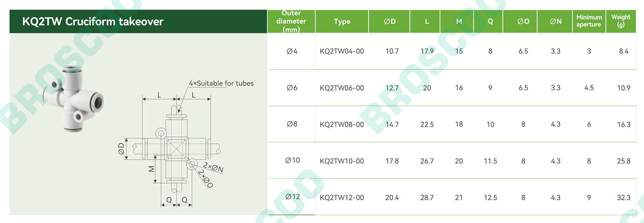Click the M dimension label in drawing

pos(152,169)
